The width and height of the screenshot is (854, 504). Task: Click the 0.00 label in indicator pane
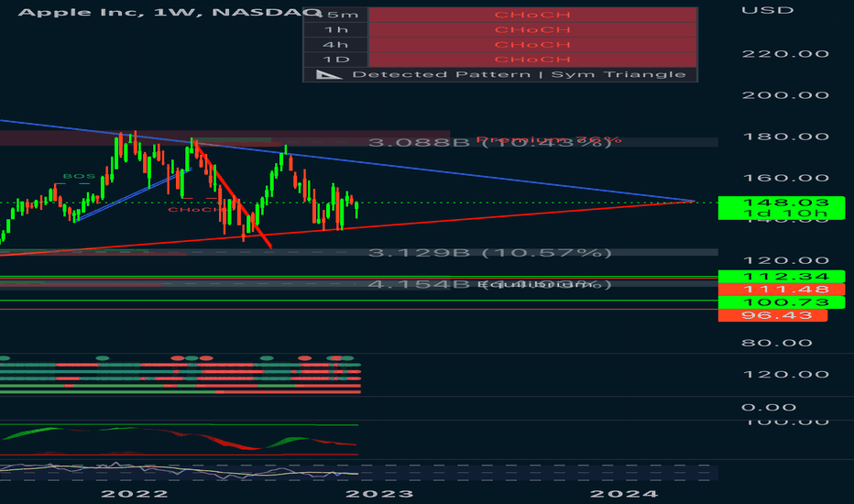pyautogui.click(x=769, y=408)
